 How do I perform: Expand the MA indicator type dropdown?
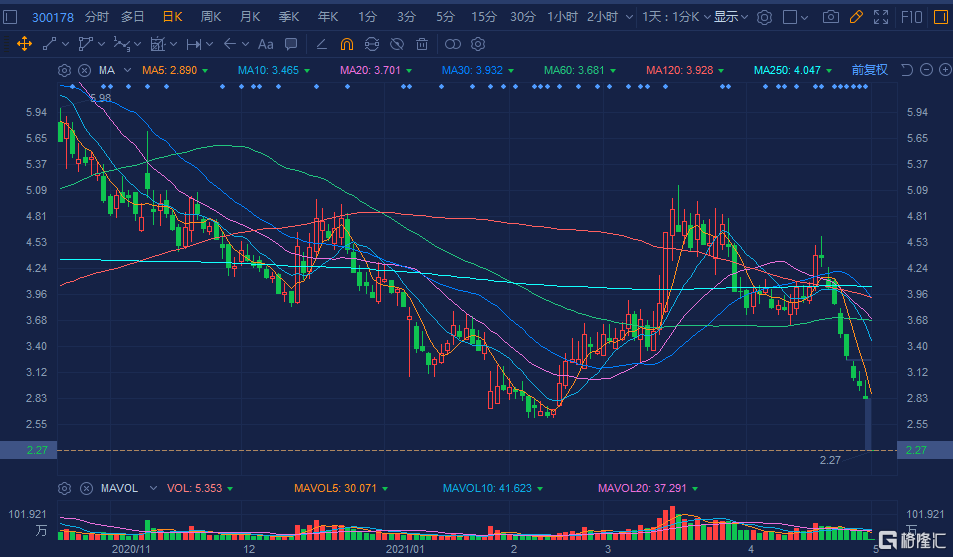pyautogui.click(x=126, y=70)
